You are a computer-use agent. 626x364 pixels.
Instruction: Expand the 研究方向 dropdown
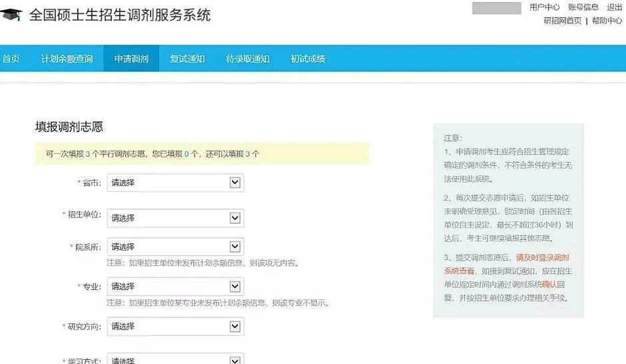coord(175,327)
